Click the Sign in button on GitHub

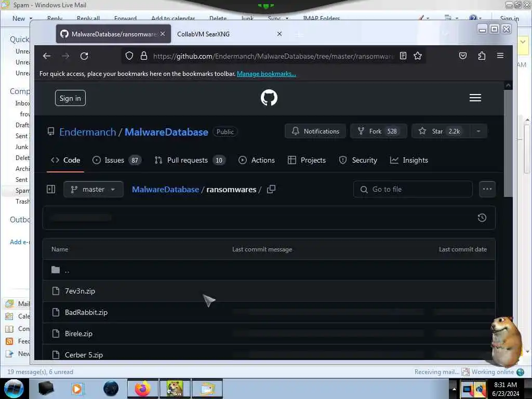pos(70,98)
